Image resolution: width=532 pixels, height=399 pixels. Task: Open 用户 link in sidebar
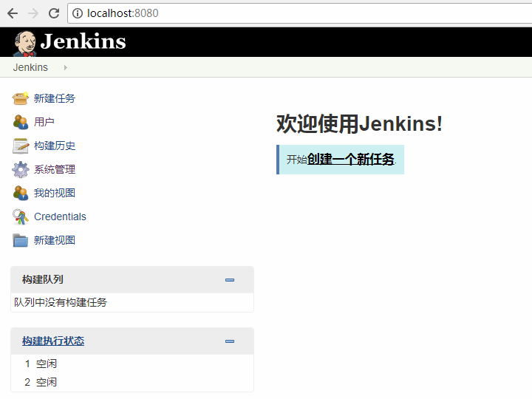tap(44, 122)
